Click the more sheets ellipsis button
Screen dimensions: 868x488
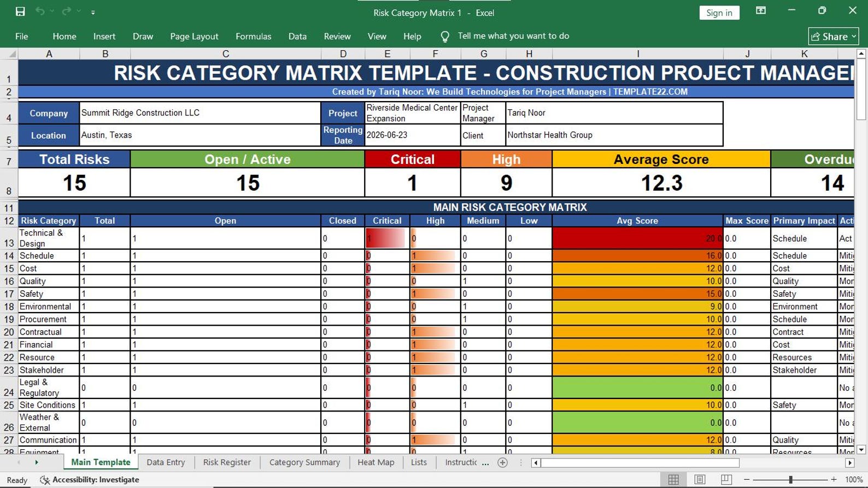485,463
